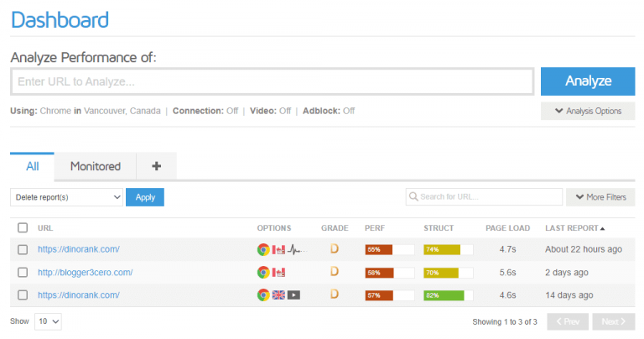Click the Apply button
This screenshot has height=339, width=644.
[145, 197]
